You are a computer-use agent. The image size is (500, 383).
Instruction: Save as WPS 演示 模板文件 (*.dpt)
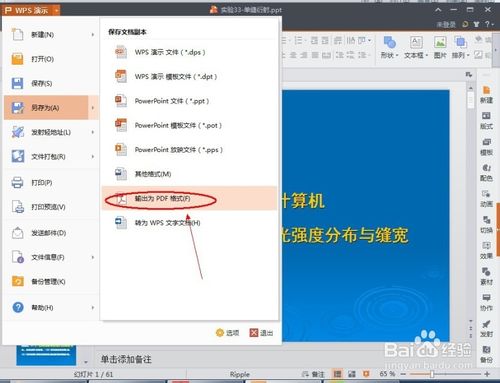click(189, 77)
